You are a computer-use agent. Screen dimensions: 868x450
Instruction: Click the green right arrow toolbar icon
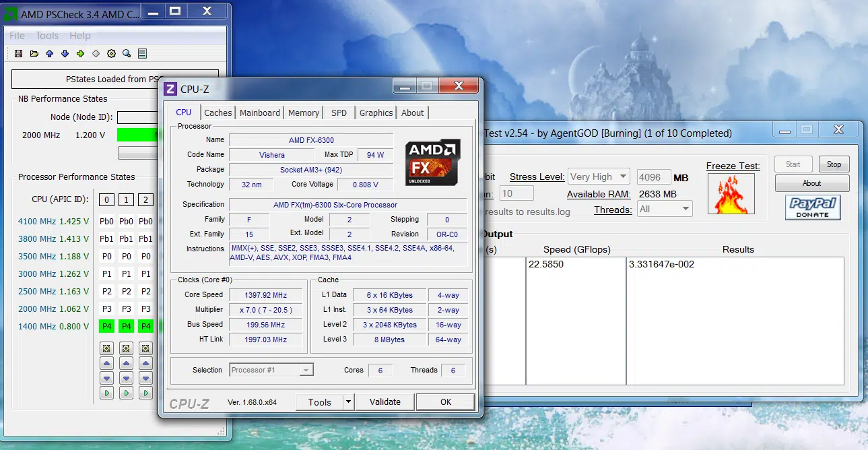(x=80, y=54)
